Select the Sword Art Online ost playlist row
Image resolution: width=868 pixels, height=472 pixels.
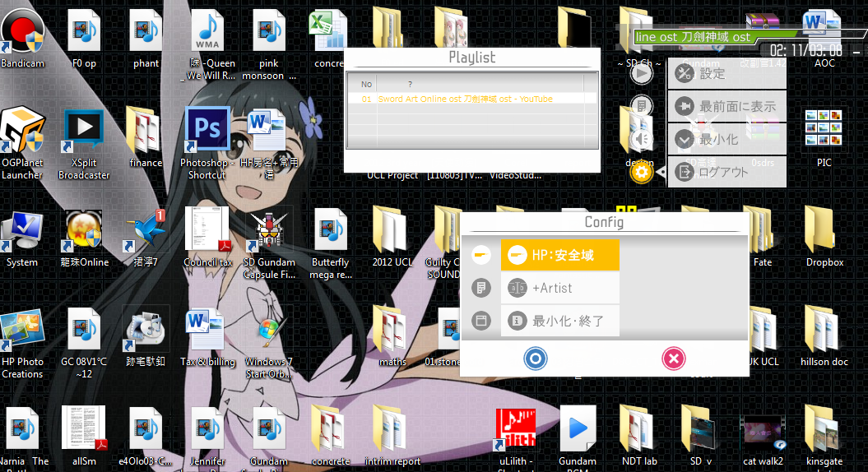pyautogui.click(x=472, y=99)
